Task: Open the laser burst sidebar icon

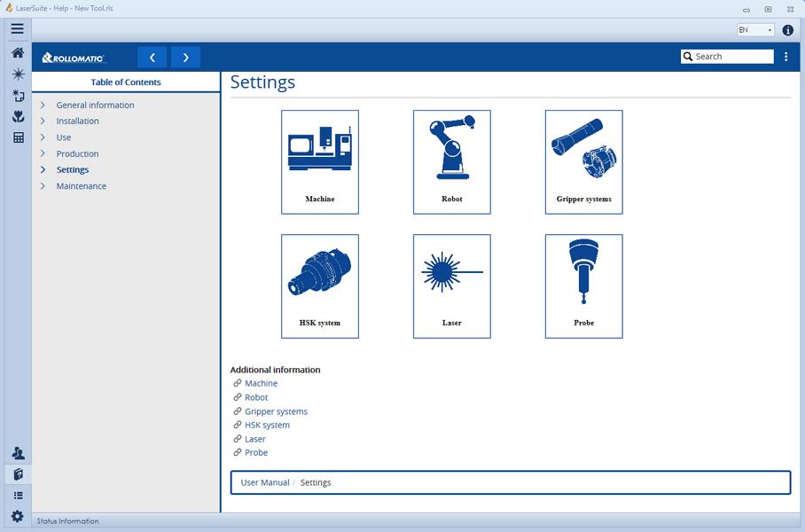Action: click(18, 74)
